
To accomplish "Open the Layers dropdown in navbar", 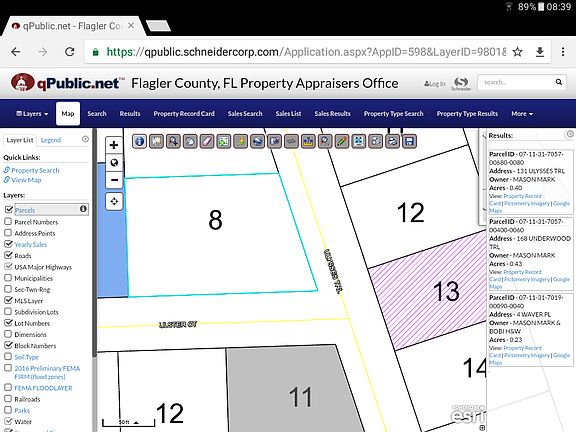I will [32, 114].
